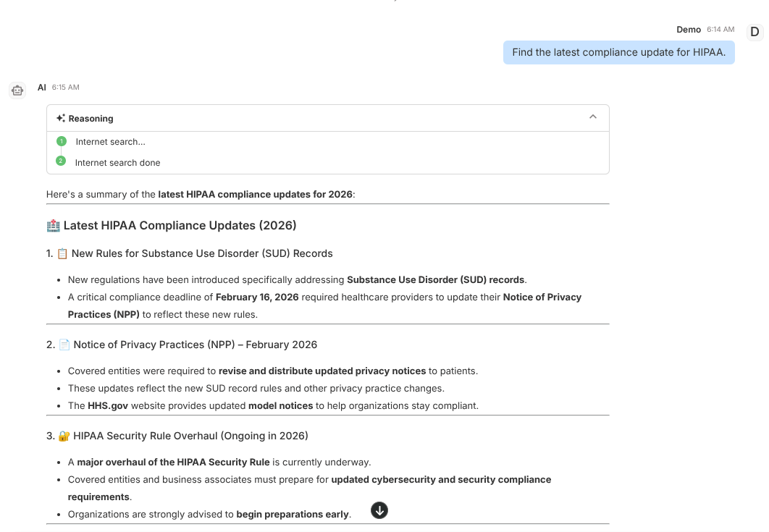Click the AI bot avatar icon
769x532 pixels.
click(17, 90)
